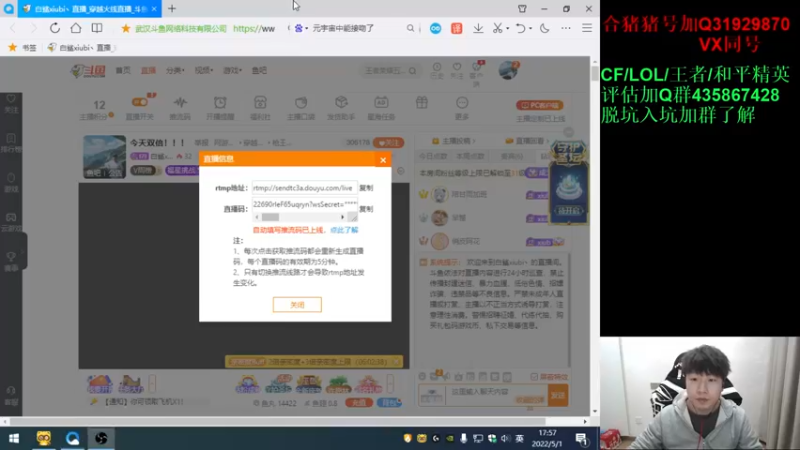The image size is (800, 450).
Task: Switch to the 今日贡献 tab
Action: (x=433, y=156)
